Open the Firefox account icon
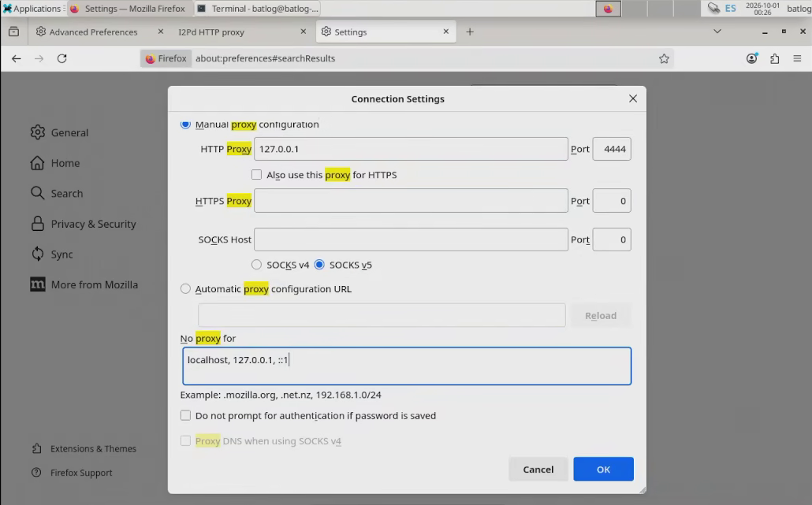 click(752, 58)
